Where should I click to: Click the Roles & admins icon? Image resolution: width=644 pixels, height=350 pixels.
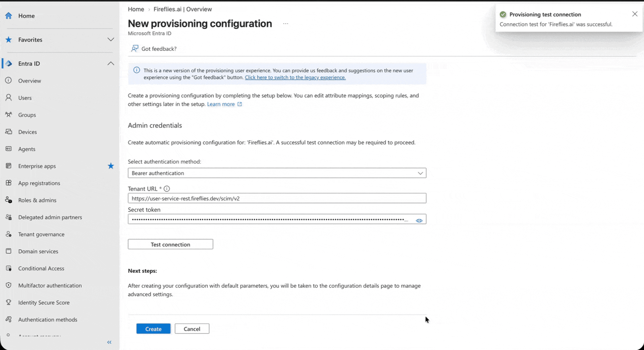tap(9, 200)
